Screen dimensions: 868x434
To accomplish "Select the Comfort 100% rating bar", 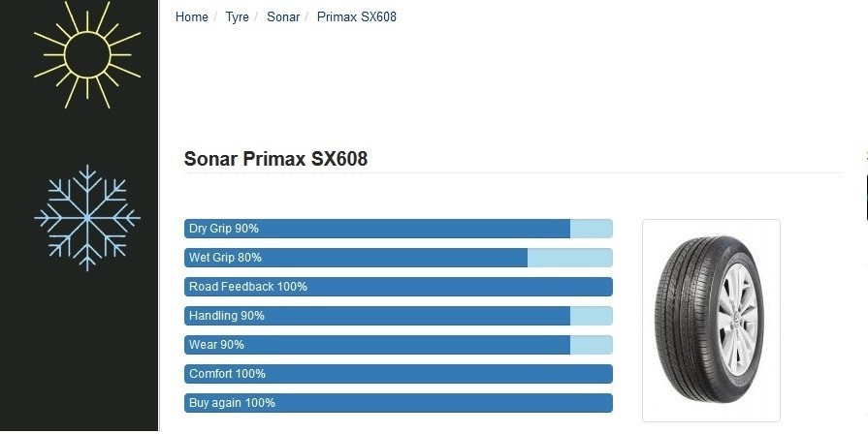I will (x=398, y=374).
